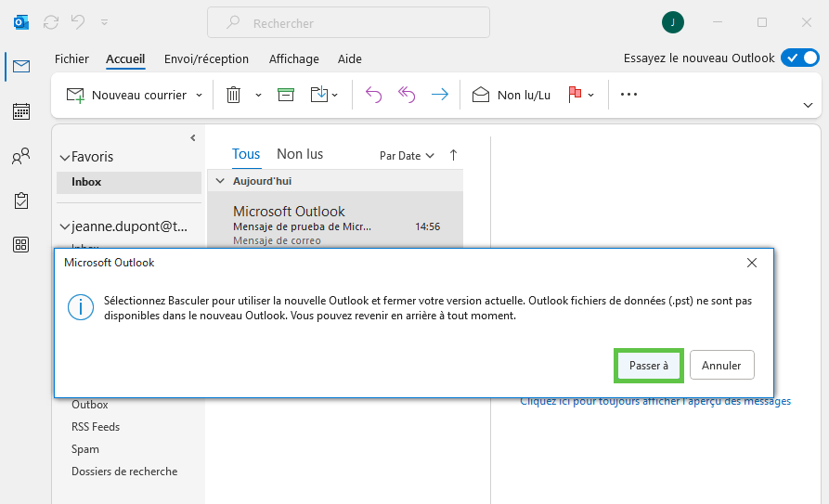The height and width of the screenshot is (504, 829).
Task: Click the send/receive sync icon in title bar
Action: tap(51, 22)
